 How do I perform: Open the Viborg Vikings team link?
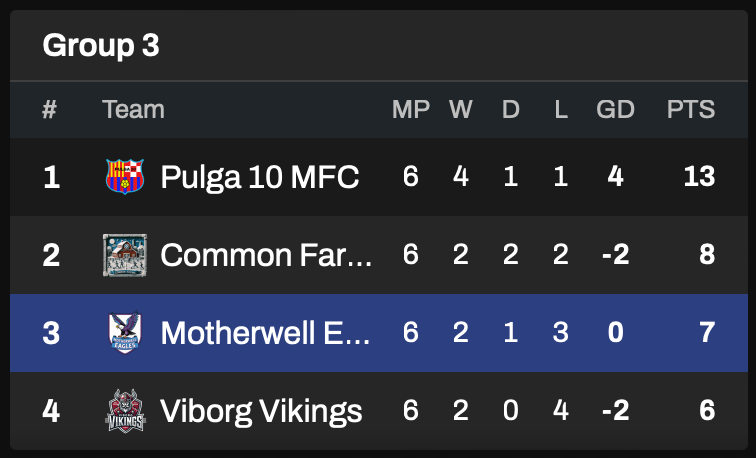coord(261,411)
